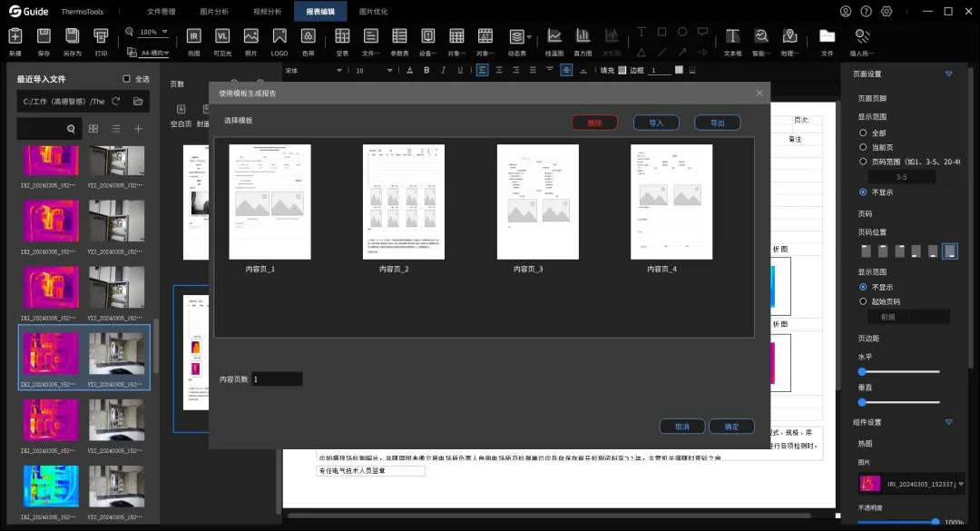980x531 pixels.
Task: Click the 文本框 text box tool
Action: click(732, 41)
